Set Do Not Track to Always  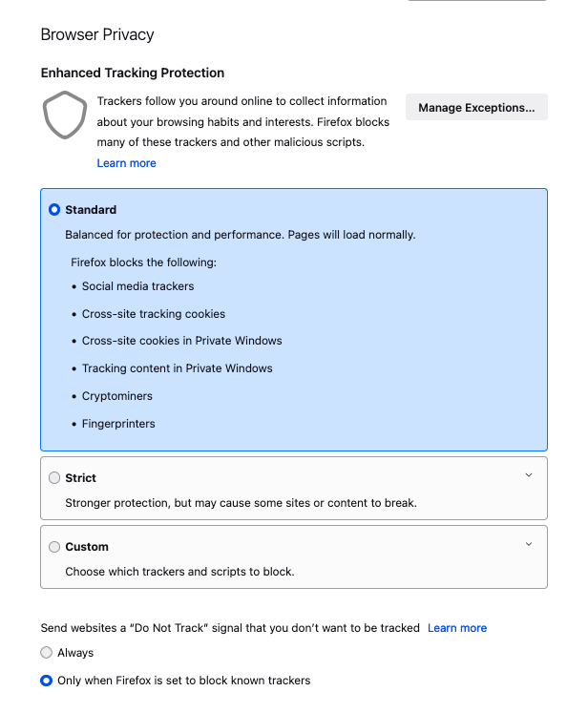pos(47,653)
